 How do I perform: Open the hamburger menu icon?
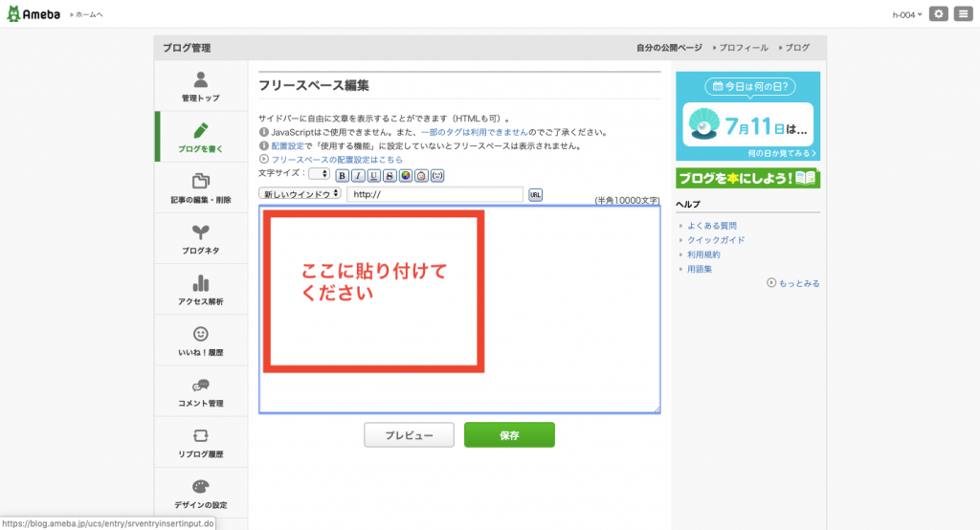point(963,14)
